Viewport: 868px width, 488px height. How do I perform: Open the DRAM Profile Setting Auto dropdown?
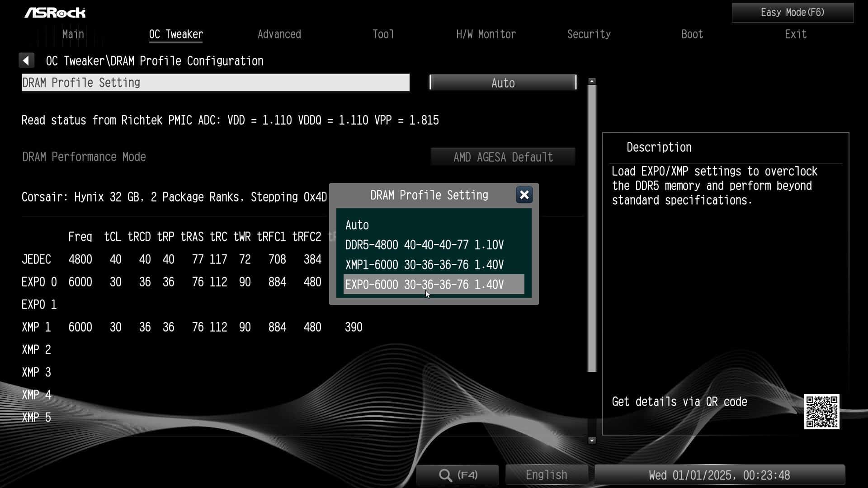pos(503,83)
